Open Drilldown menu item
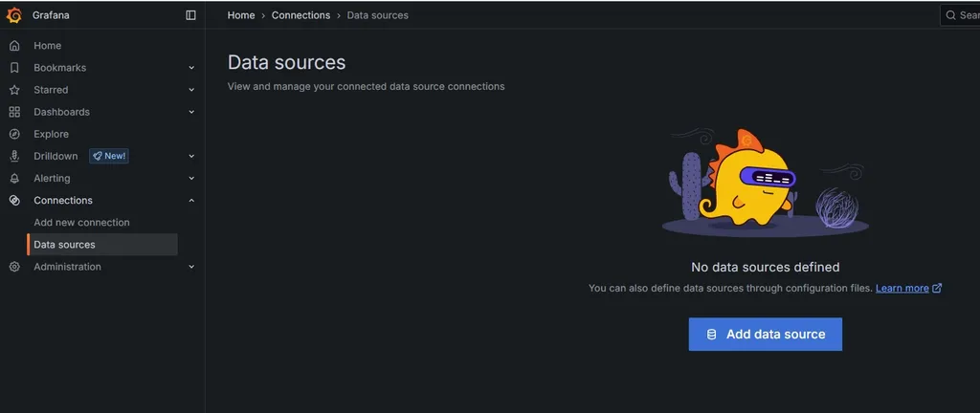 tap(56, 156)
